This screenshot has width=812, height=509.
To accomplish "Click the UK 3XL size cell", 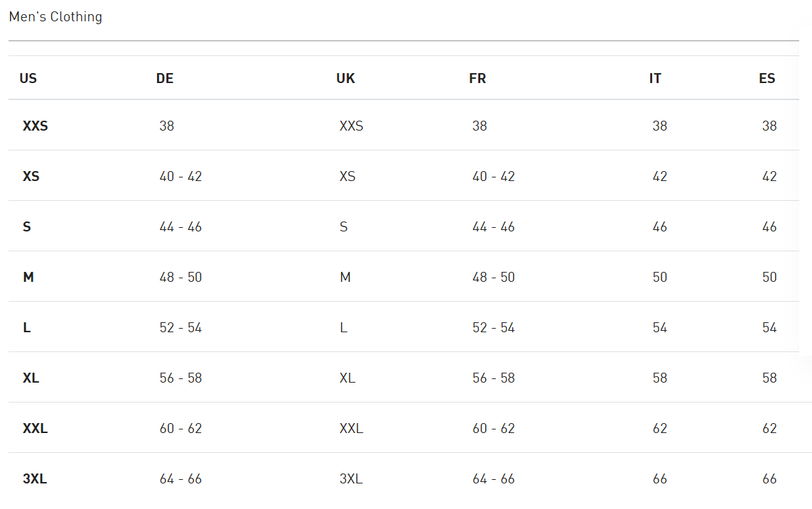I will (x=351, y=479).
